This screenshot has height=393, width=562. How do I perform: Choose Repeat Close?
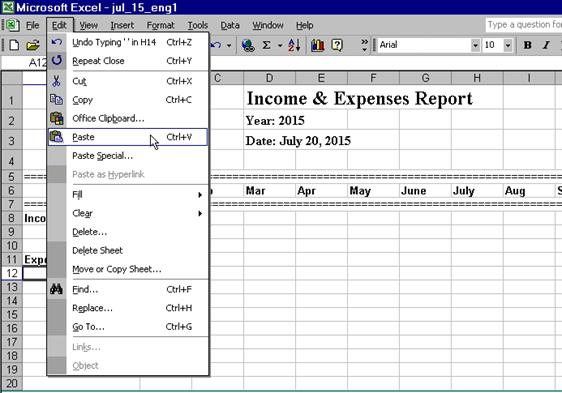[128, 61]
